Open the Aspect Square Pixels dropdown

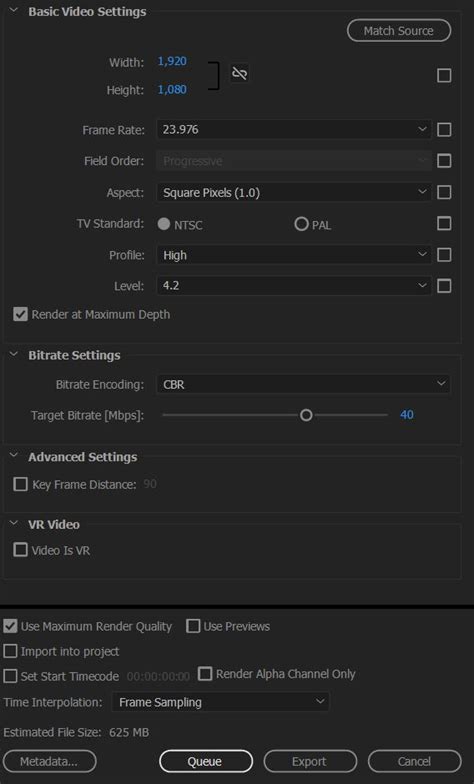click(294, 192)
